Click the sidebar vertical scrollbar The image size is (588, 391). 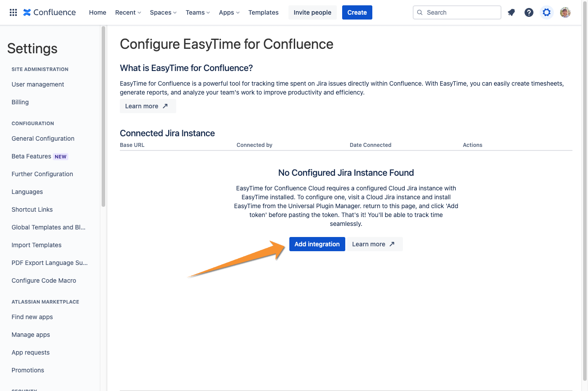[x=103, y=116]
